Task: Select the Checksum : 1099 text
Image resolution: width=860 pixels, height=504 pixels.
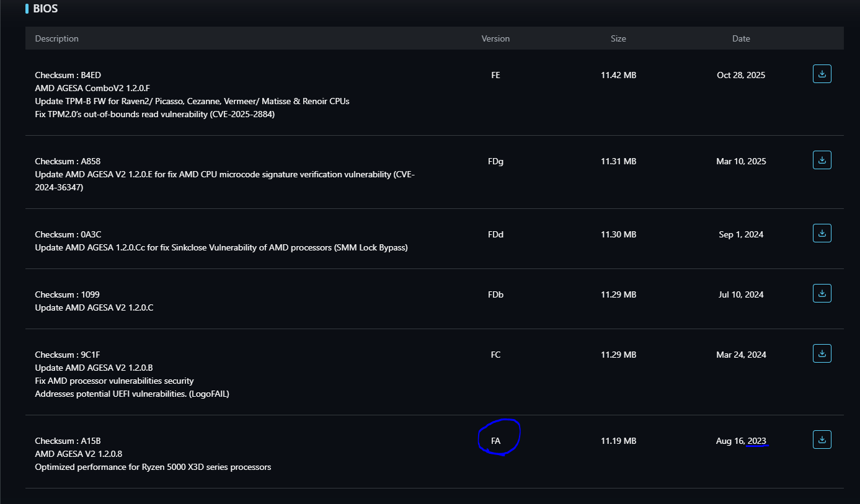Action: point(67,294)
